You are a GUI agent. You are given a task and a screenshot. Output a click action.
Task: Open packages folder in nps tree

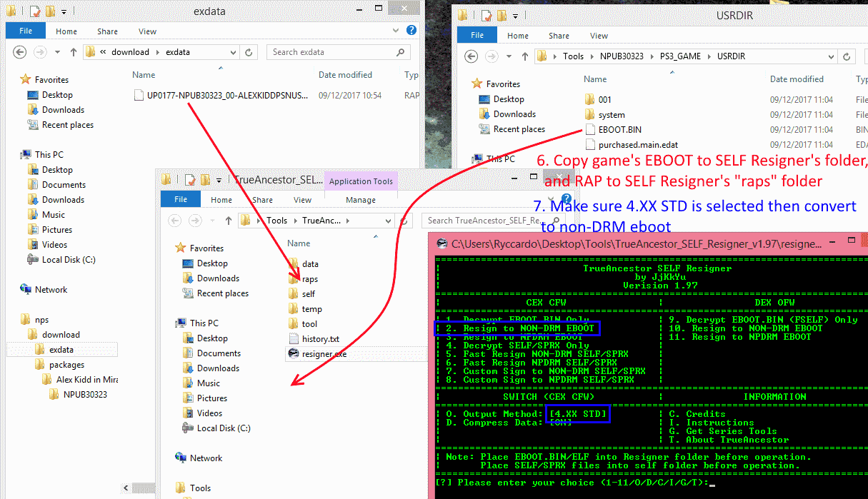tap(66, 365)
